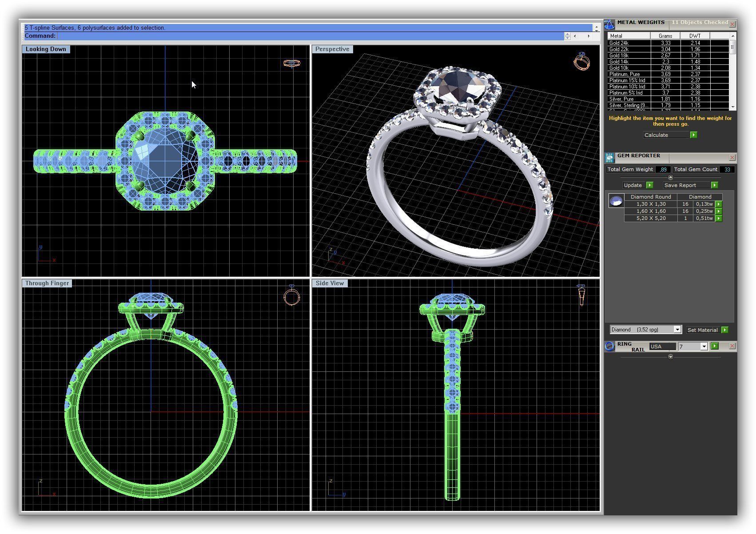Click the command line left arrow

pos(575,36)
